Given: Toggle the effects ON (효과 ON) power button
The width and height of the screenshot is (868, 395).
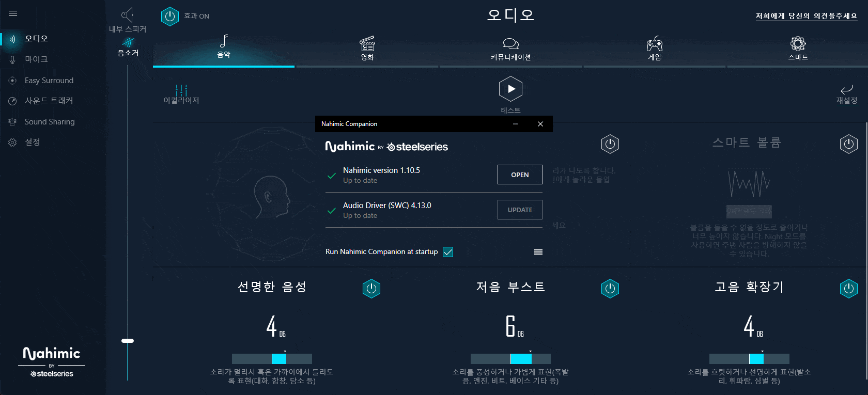Looking at the screenshot, I should 169,17.
